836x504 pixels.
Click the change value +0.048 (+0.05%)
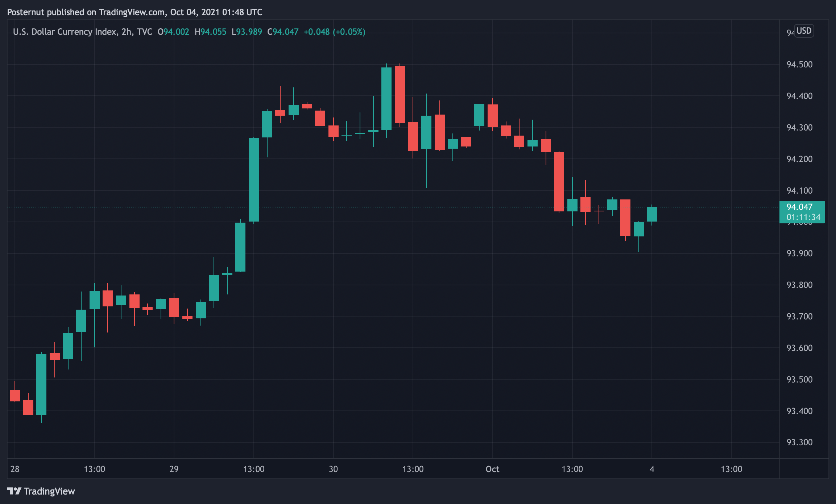coord(334,32)
